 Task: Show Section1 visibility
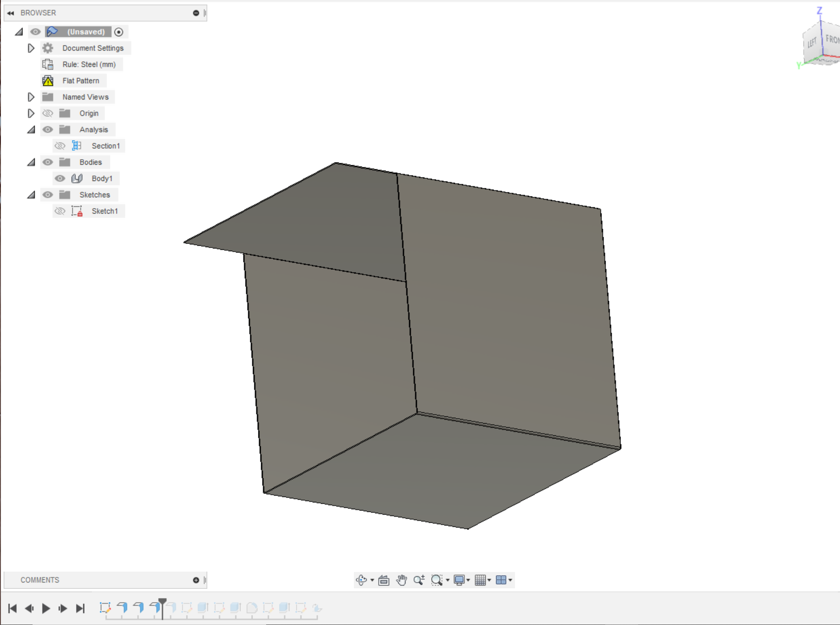tap(60, 146)
